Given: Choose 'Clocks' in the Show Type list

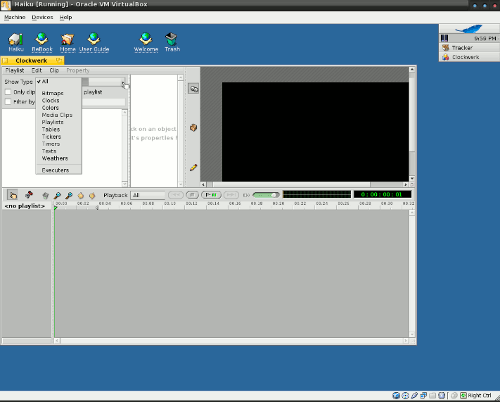Looking at the screenshot, I should 58,100.
